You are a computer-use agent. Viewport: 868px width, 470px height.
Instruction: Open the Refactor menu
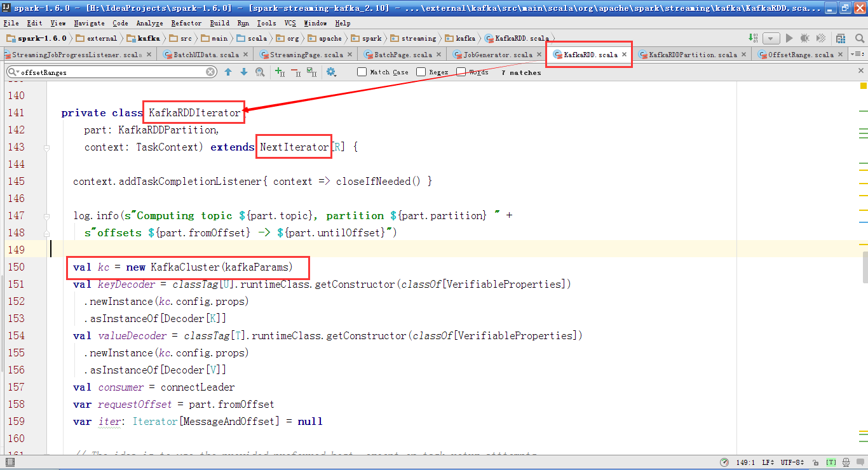click(186, 23)
